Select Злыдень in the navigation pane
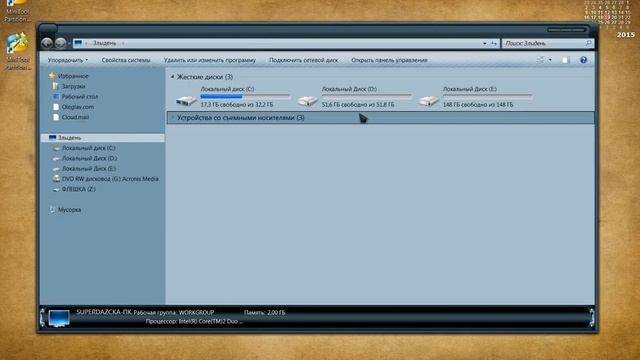Viewport: 640px width, 360px height. point(103,138)
